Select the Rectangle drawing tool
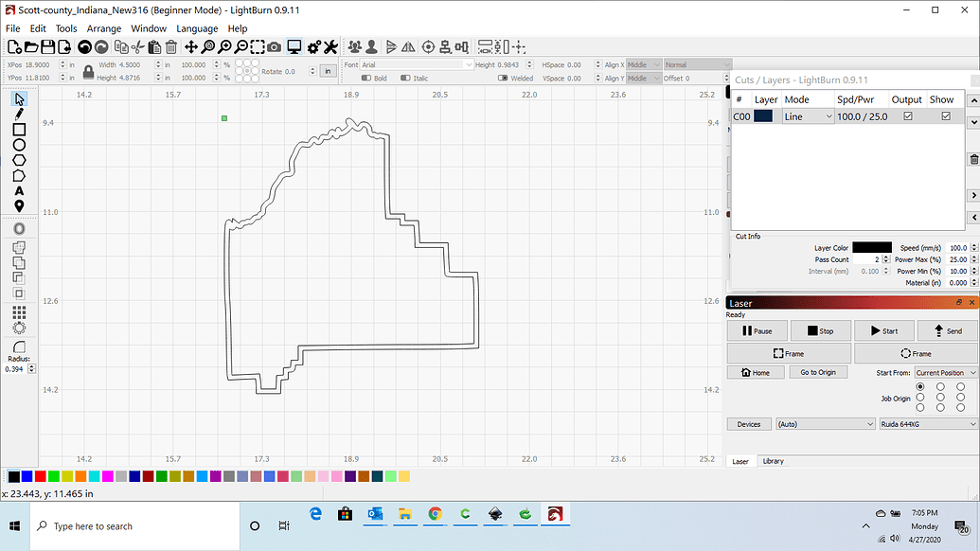Screen dimensions: 980x551 tap(18, 130)
